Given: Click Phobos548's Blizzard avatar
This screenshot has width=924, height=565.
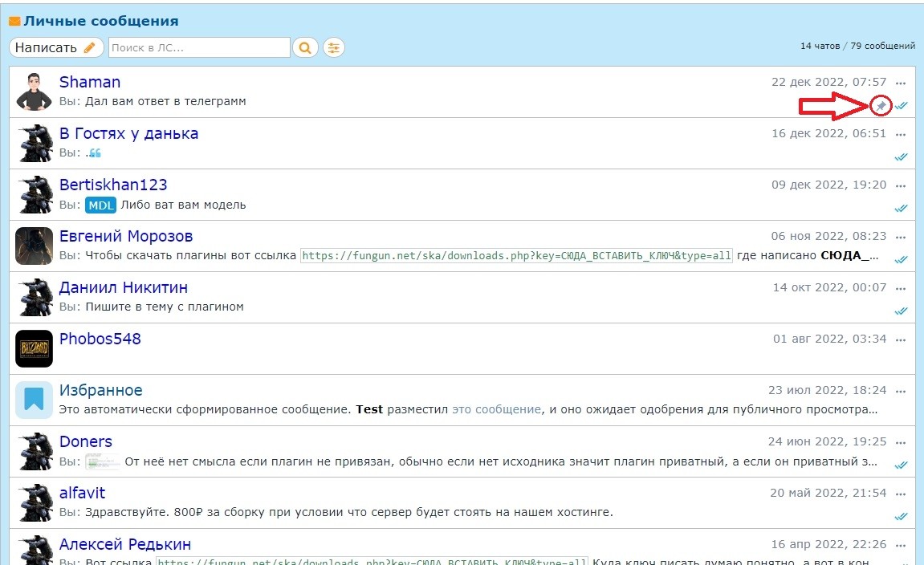Looking at the screenshot, I should 34,348.
